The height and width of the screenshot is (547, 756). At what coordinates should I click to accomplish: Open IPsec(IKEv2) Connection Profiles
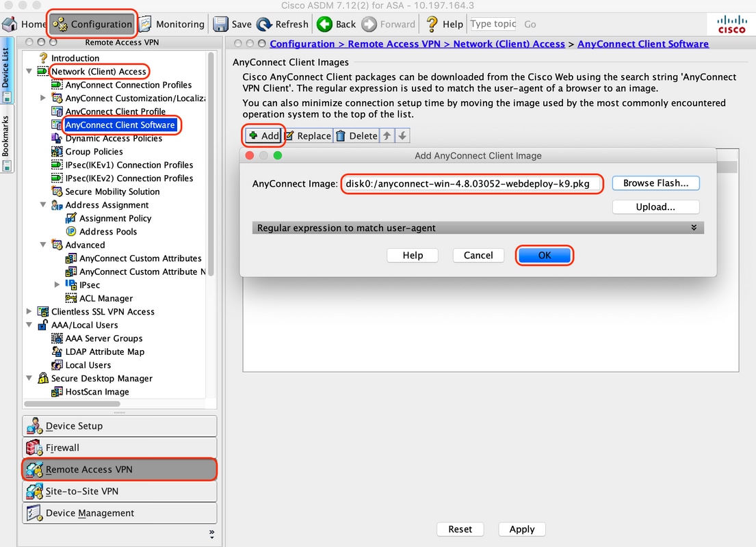(129, 178)
